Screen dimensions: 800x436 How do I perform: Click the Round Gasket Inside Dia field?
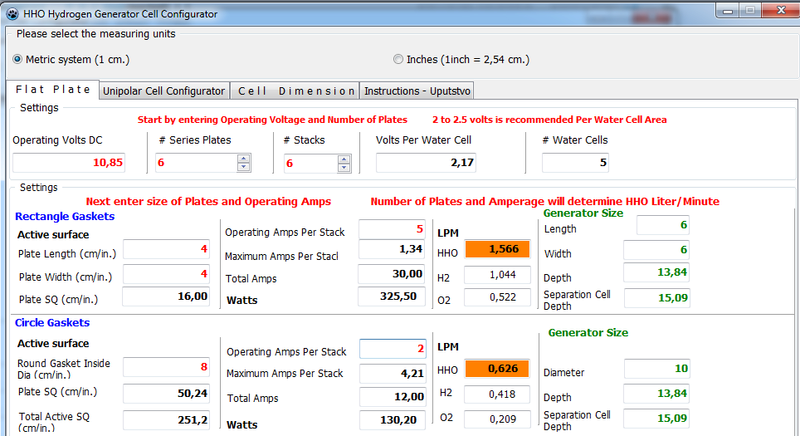click(167, 366)
